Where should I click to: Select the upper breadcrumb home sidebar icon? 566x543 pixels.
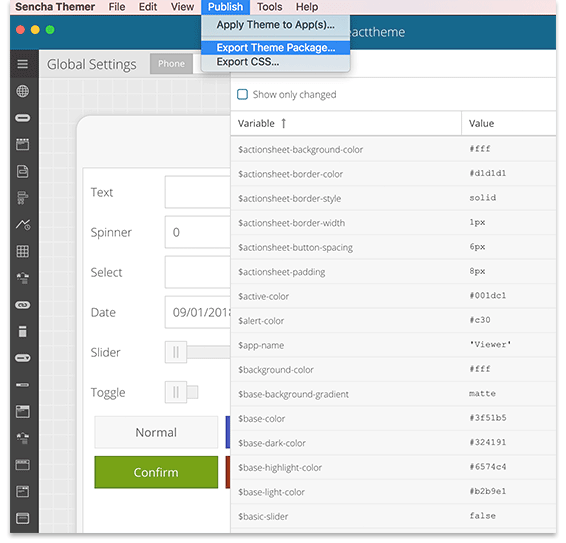click(22, 278)
